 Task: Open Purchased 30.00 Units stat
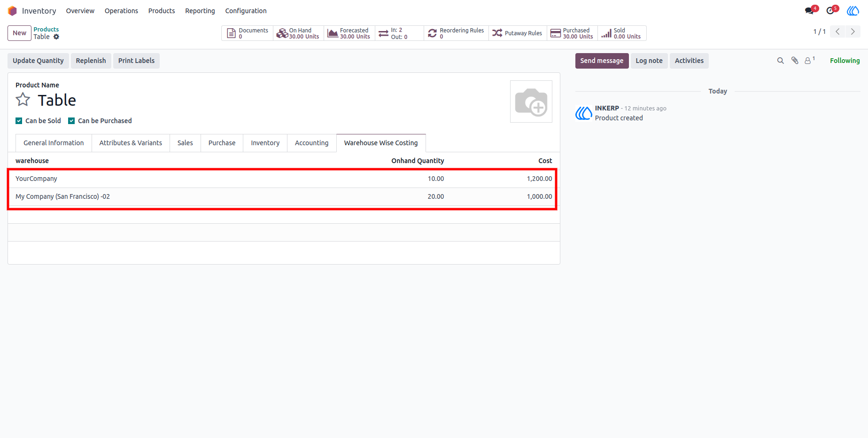[x=572, y=33]
